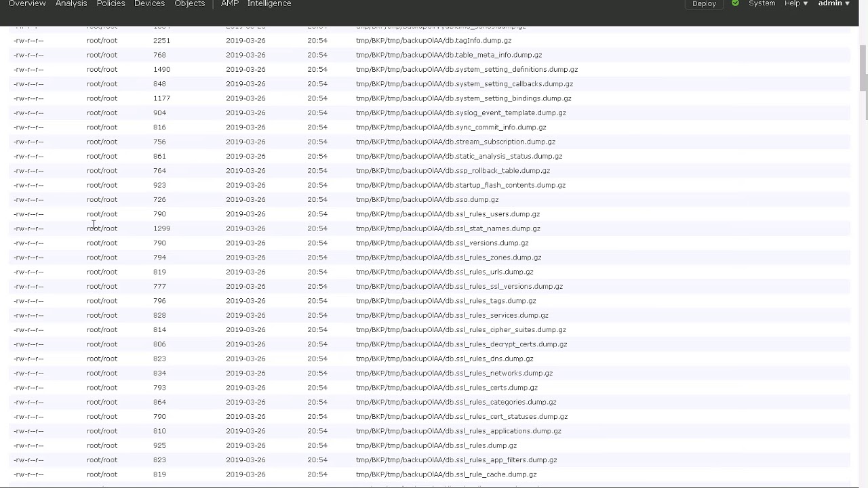Select db.tagInfo.dump.gz file path

433,41
